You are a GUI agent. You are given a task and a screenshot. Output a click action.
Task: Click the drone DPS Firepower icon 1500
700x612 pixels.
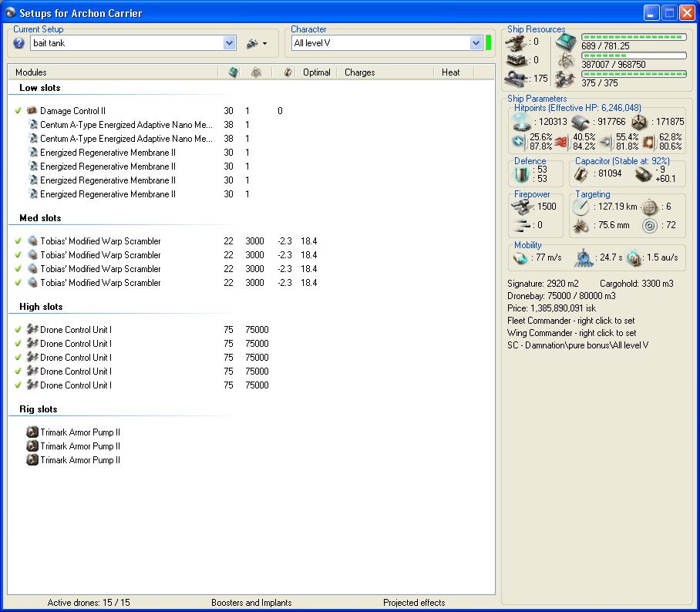tap(523, 207)
